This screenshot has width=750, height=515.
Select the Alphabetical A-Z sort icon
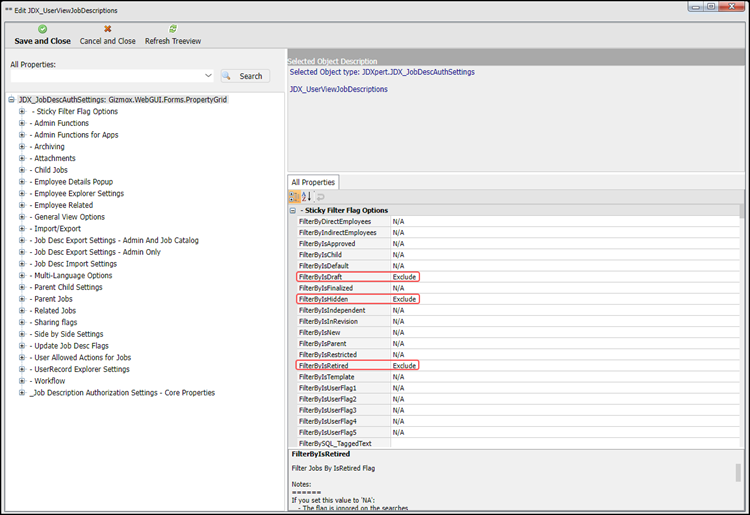click(307, 197)
